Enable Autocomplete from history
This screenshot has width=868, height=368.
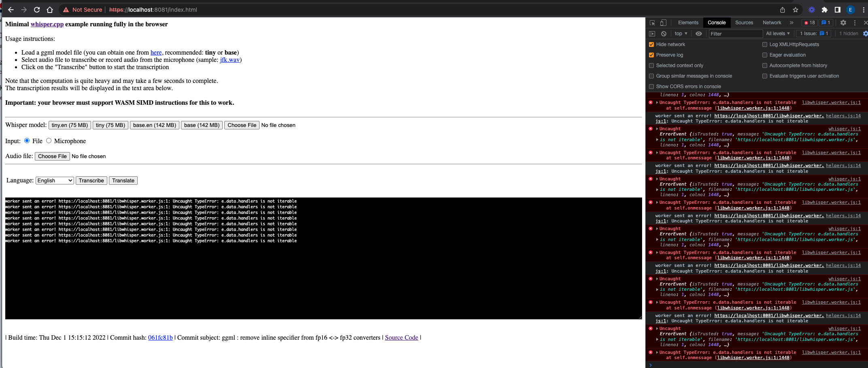coord(765,66)
